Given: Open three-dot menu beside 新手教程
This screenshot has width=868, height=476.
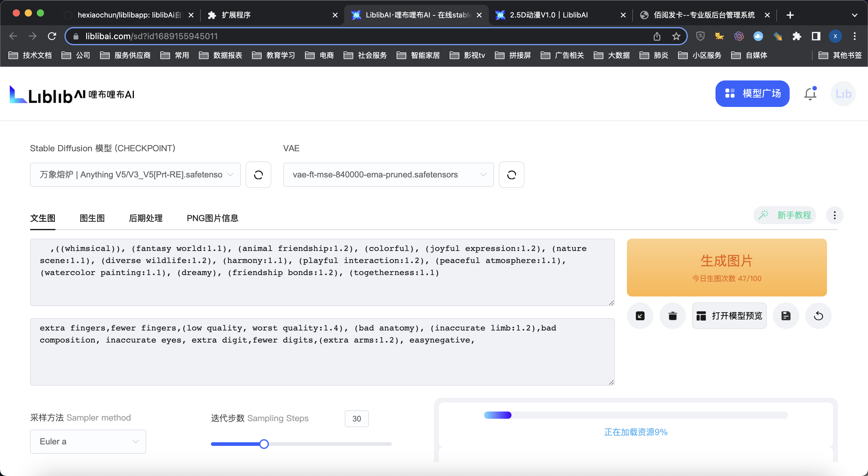Looking at the screenshot, I should [835, 215].
